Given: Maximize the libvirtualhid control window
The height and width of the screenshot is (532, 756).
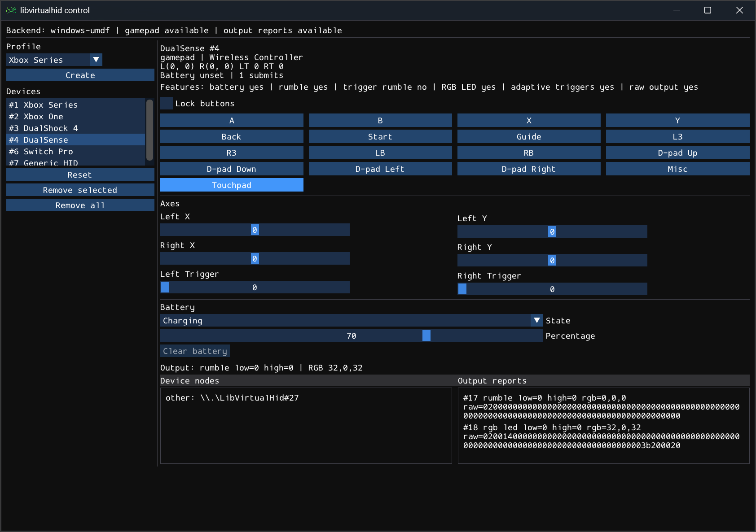Looking at the screenshot, I should (708, 10).
